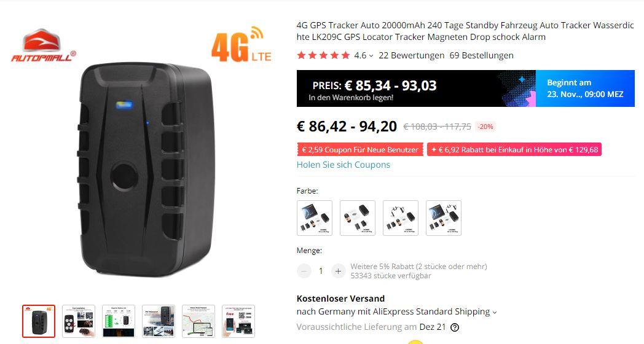View the free app QR thumbnail

tap(238, 321)
